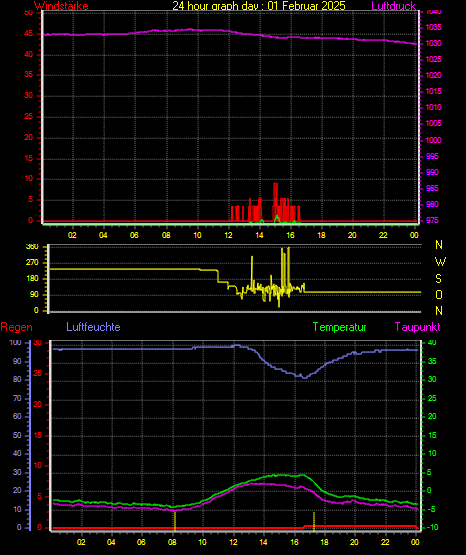Click the yellow sunrise marker near 08

[x=175, y=520]
